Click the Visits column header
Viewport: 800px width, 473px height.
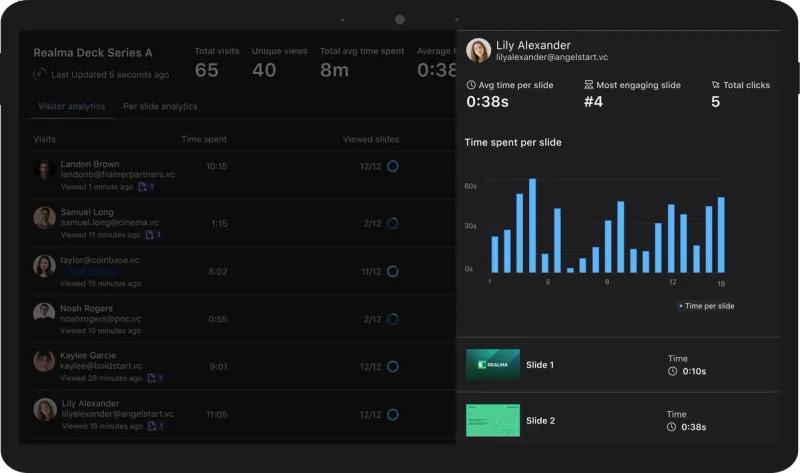pos(44,139)
